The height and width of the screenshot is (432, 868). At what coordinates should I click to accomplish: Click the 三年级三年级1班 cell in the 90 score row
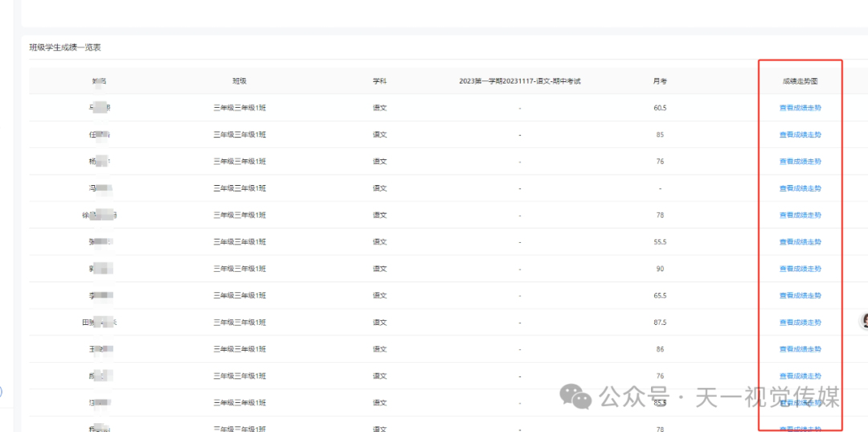click(x=240, y=269)
